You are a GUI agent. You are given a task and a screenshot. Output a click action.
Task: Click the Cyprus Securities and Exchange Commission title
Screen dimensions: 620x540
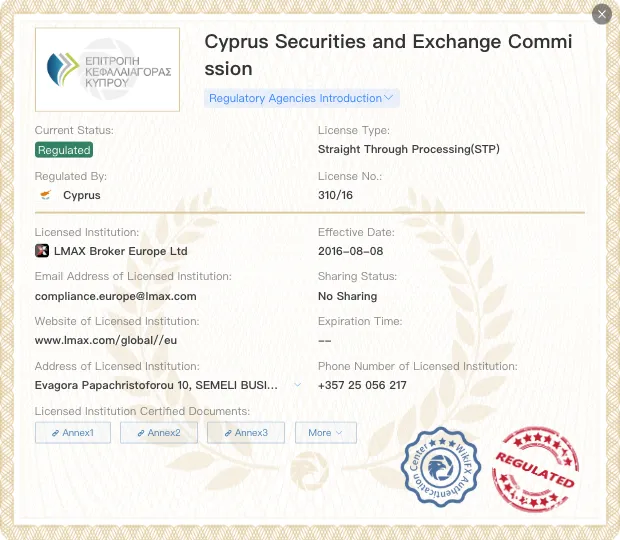[x=388, y=55]
